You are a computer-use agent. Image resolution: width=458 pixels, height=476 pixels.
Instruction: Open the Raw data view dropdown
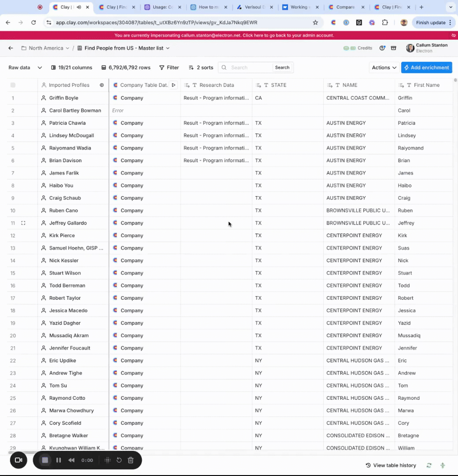(25, 67)
